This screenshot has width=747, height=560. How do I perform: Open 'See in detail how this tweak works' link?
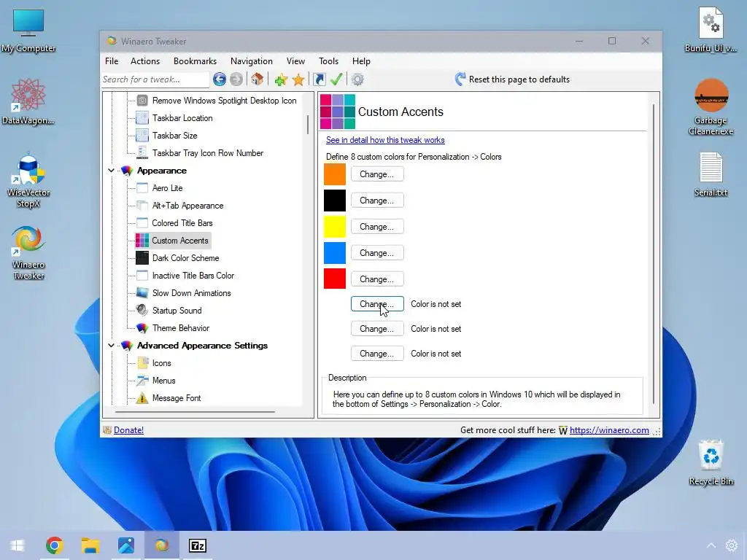(x=385, y=140)
